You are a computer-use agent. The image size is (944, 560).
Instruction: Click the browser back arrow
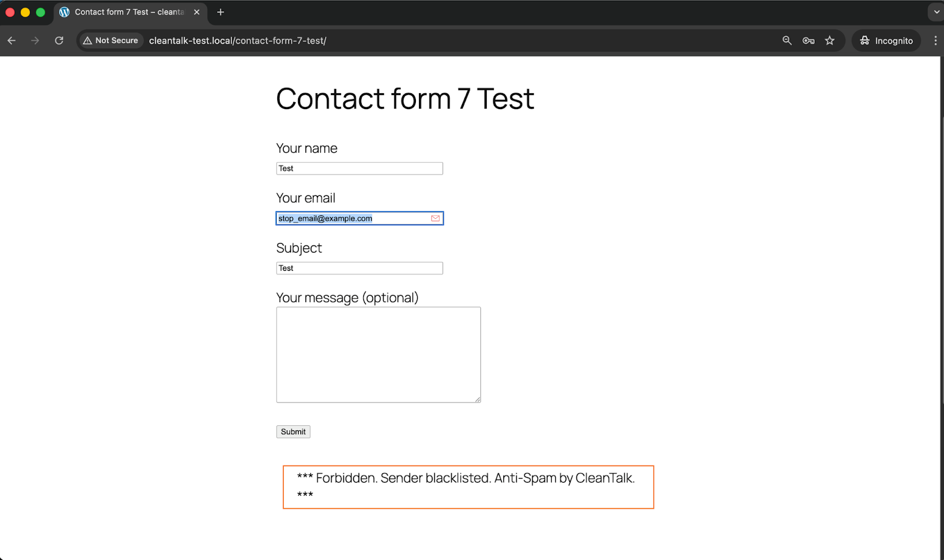[12, 41]
